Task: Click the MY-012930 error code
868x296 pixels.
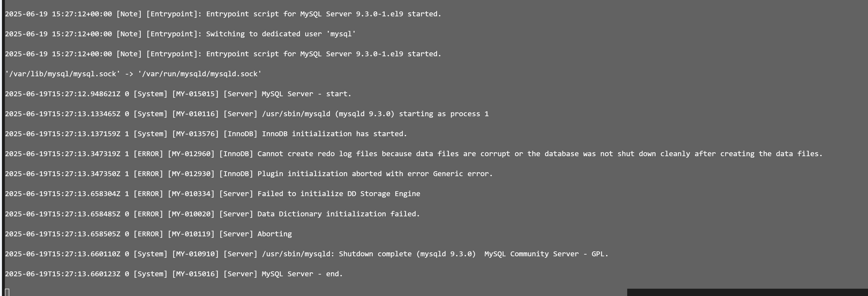Action: tap(191, 174)
